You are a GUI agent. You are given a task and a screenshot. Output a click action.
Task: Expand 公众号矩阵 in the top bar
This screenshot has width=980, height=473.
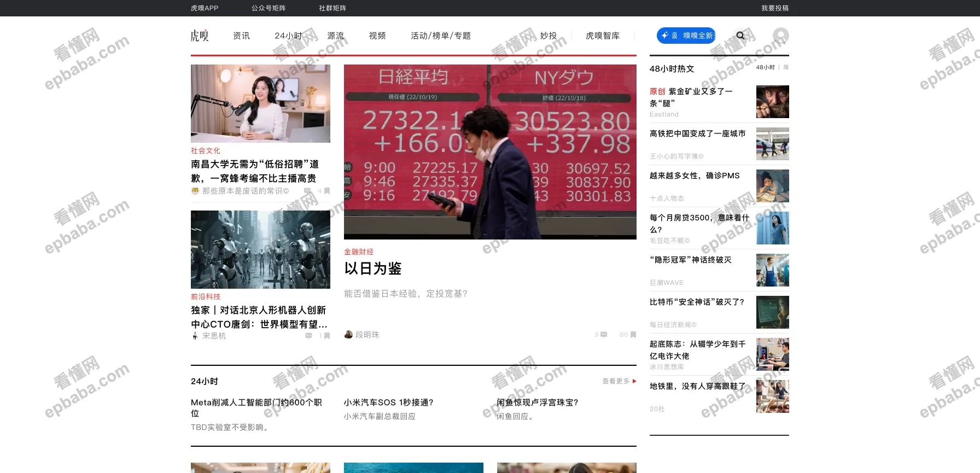(269, 8)
